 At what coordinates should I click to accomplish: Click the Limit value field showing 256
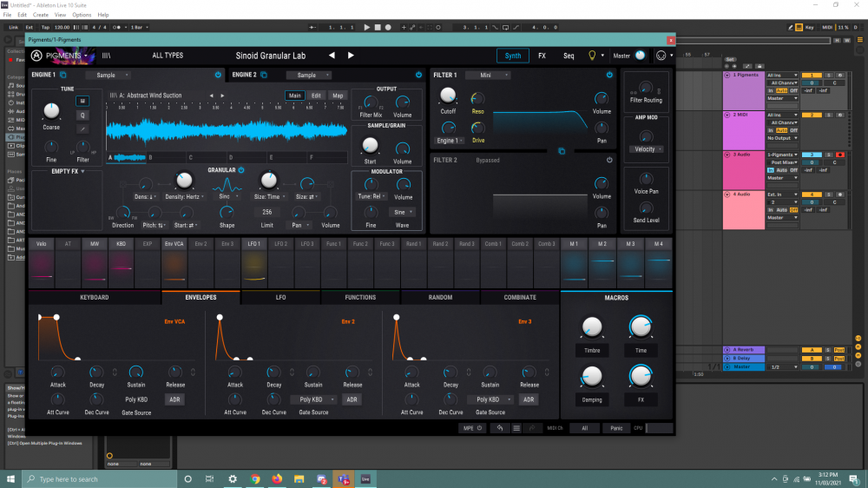(x=266, y=212)
